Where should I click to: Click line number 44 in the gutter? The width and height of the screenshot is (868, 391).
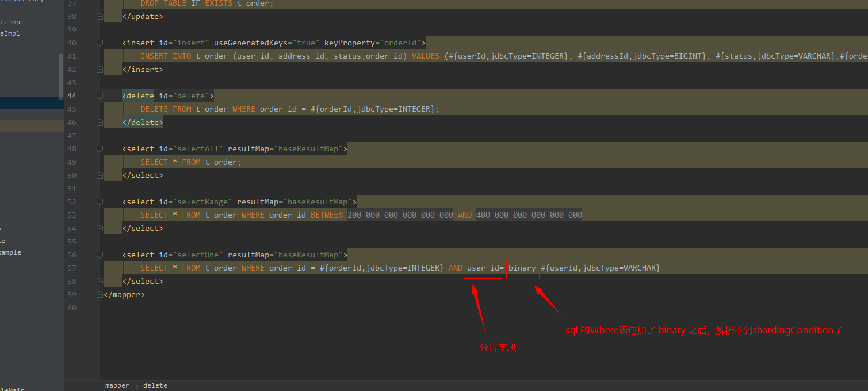71,96
